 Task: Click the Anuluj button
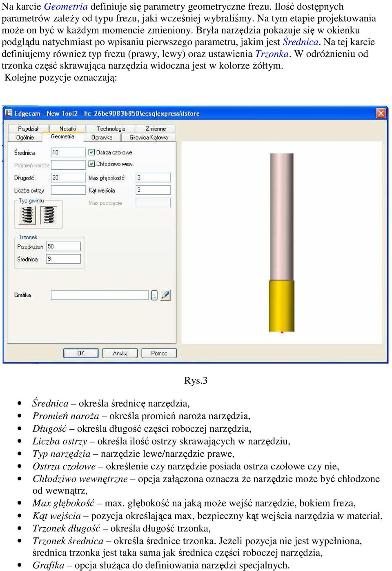click(x=120, y=353)
